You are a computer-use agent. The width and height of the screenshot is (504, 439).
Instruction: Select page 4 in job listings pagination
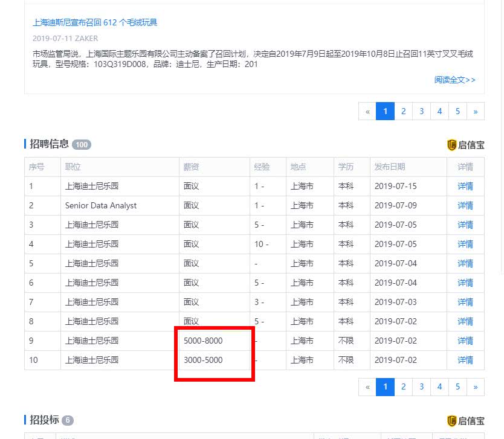[439, 386]
